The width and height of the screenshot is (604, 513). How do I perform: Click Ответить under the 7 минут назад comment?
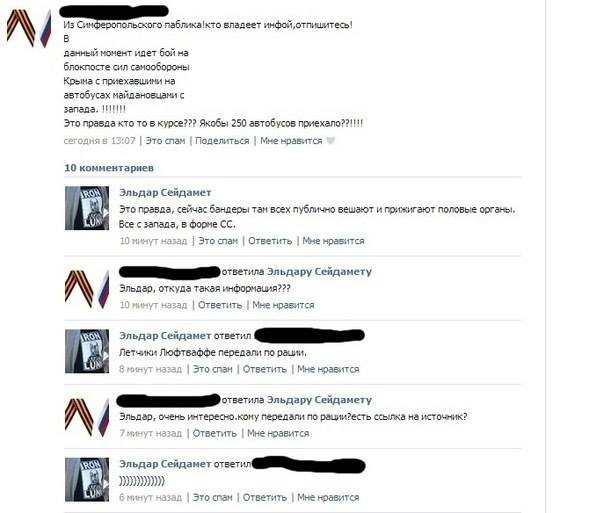tap(215, 434)
